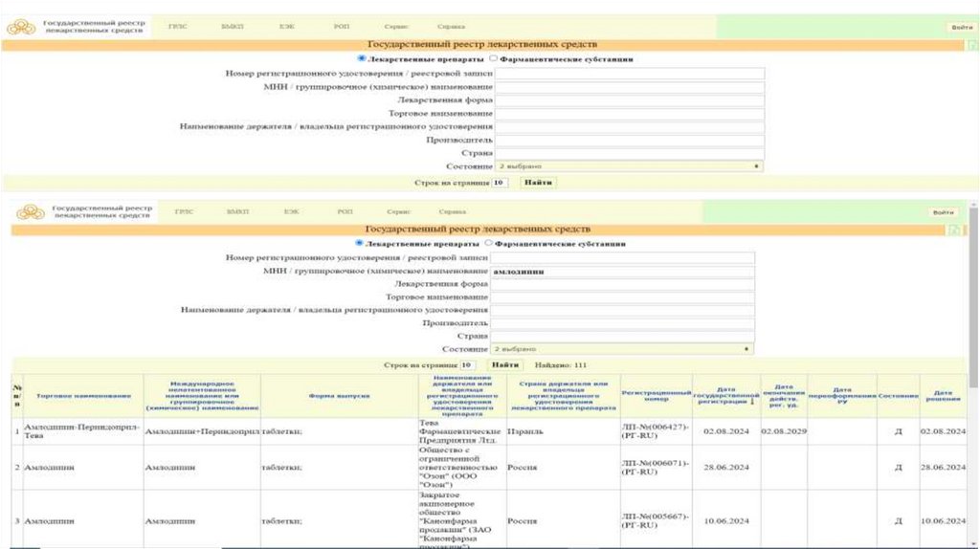The image size is (980, 549).
Task: Open Состояние dropdown on the amlodipine results page
Action: pos(622,349)
